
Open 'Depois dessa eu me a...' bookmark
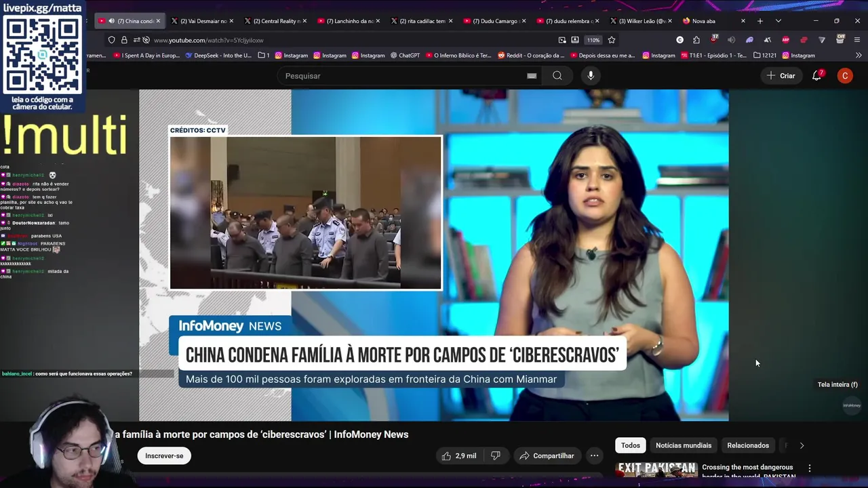pyautogui.click(x=602, y=56)
